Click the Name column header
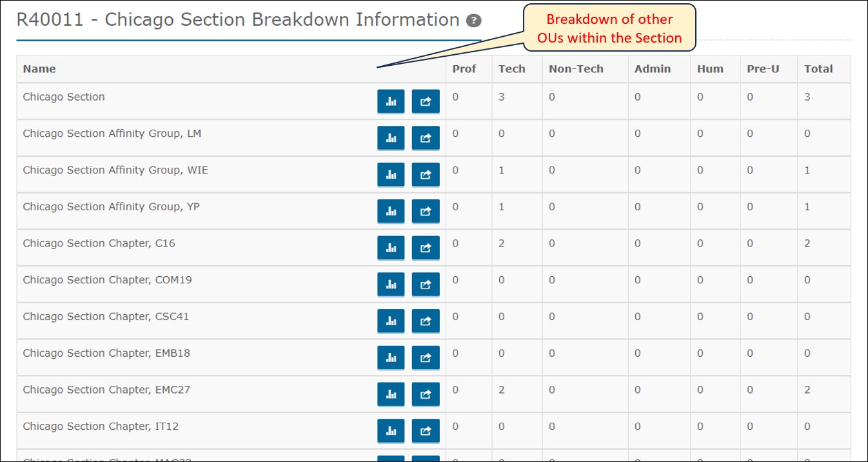 [39, 69]
